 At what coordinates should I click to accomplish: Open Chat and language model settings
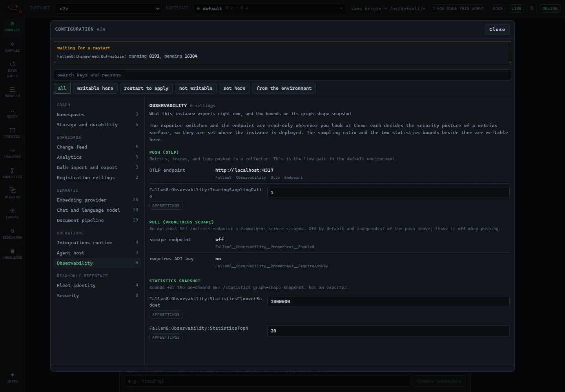click(97, 210)
